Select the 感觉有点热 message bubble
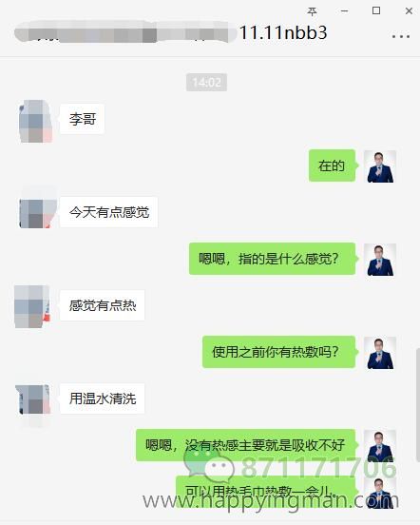The height and width of the screenshot is (525, 420). click(102, 305)
